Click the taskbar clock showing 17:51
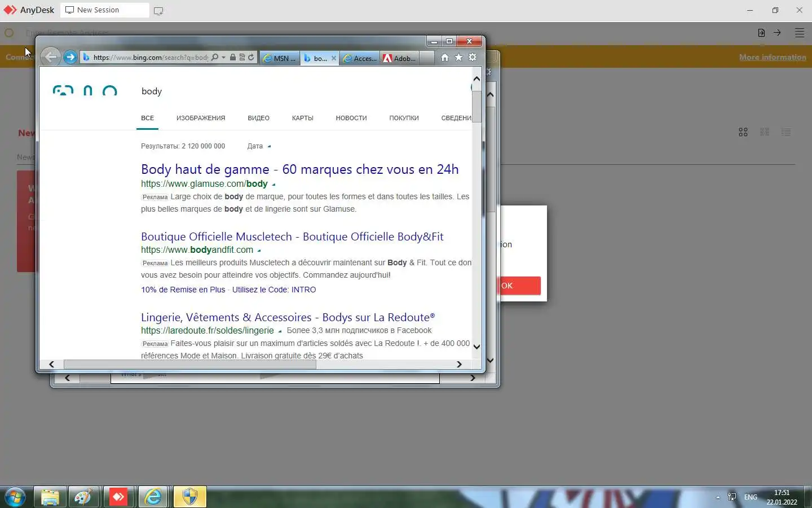The height and width of the screenshot is (508, 812). point(782,497)
